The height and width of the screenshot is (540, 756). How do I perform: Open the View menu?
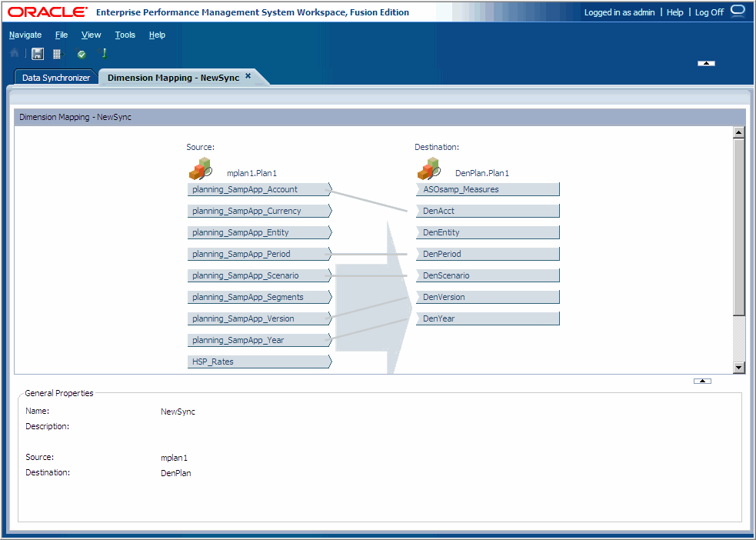91,35
